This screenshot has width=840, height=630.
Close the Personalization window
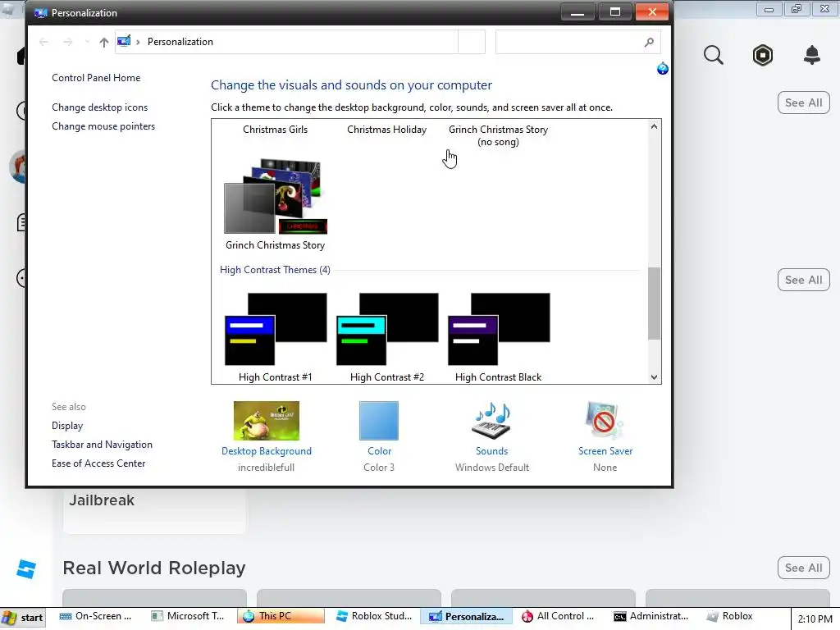point(652,11)
